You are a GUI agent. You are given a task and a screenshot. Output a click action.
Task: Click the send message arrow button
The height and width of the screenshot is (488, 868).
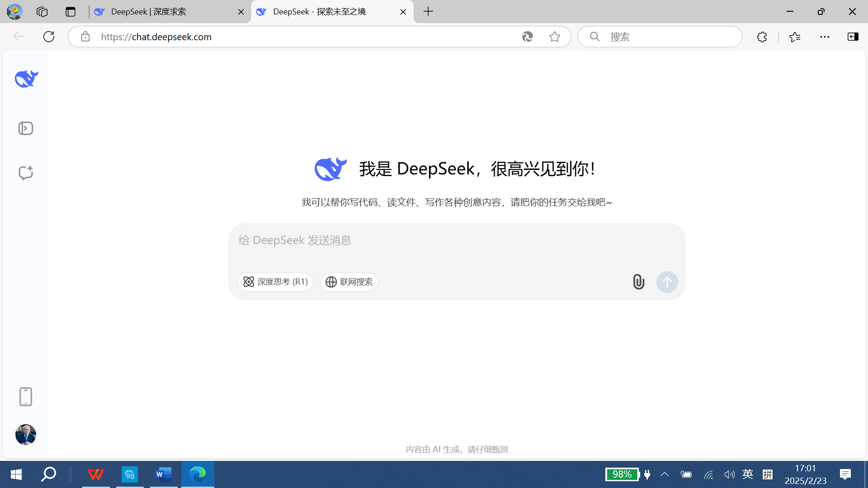[667, 282]
